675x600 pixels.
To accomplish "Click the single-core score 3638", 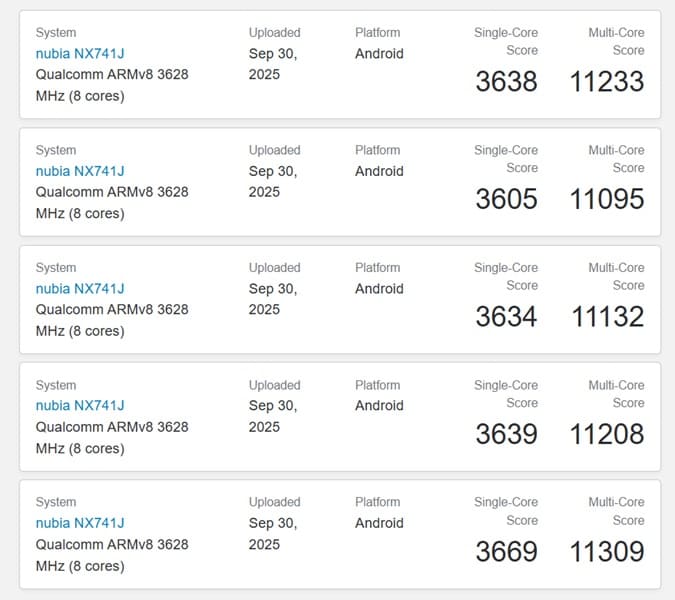I will pos(506,81).
